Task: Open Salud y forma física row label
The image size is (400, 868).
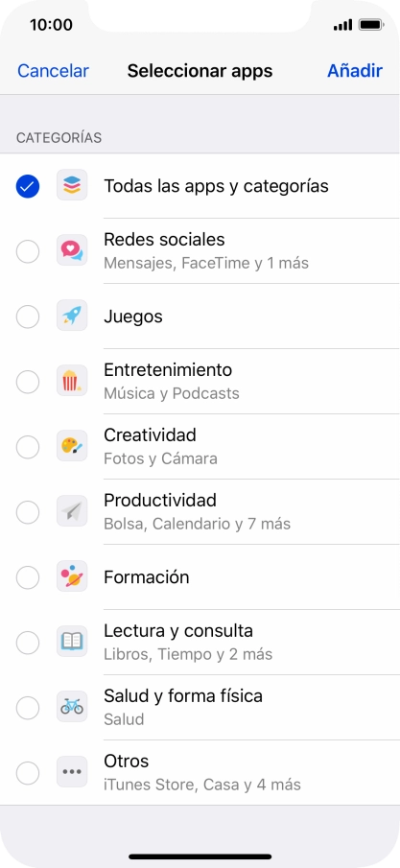Action: point(183,696)
